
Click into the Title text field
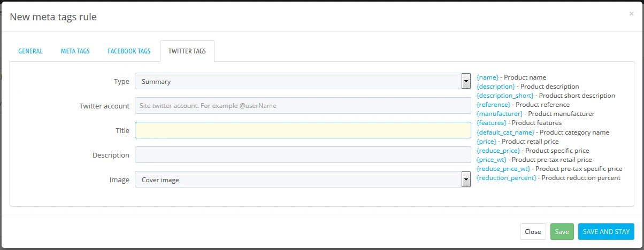point(303,130)
